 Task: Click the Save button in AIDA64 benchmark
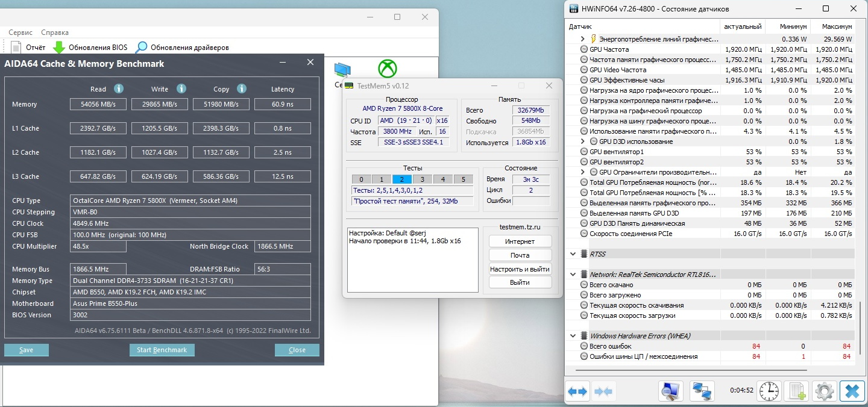[x=26, y=350]
